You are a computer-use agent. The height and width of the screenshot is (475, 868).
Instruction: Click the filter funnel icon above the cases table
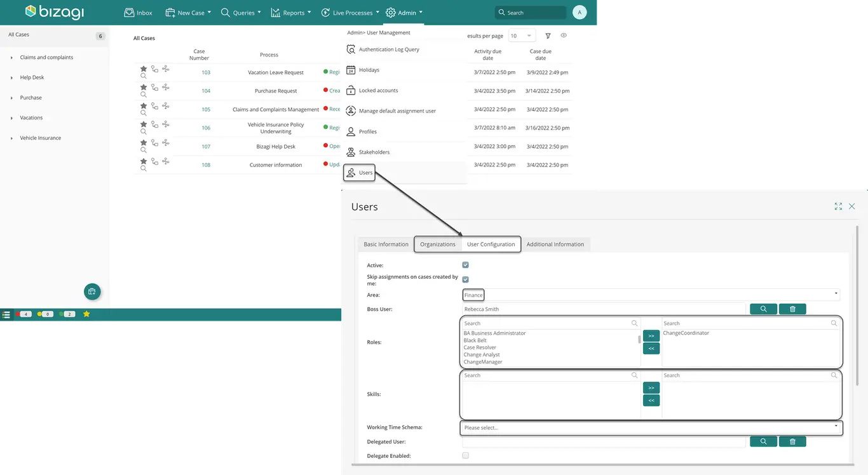pos(548,36)
